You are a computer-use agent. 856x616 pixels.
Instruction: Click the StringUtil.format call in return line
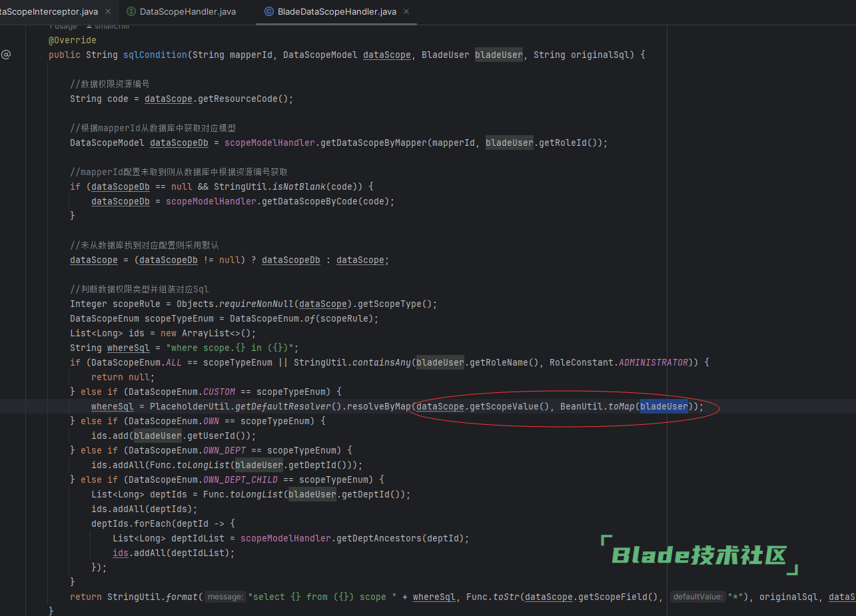click(x=153, y=597)
